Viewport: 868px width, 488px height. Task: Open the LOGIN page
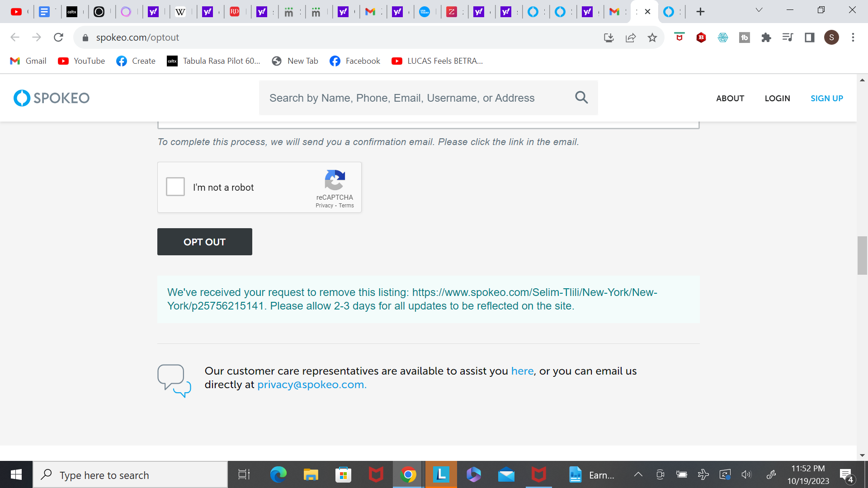pyautogui.click(x=777, y=99)
